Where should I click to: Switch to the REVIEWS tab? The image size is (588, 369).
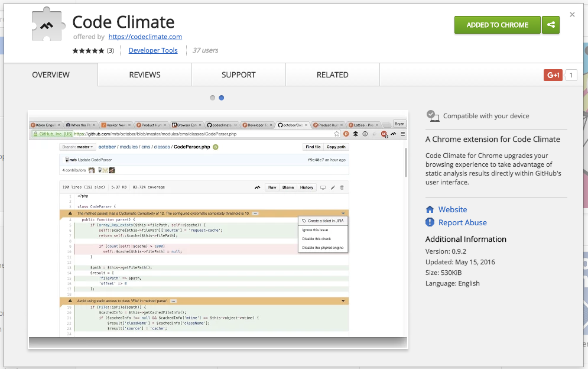(145, 75)
